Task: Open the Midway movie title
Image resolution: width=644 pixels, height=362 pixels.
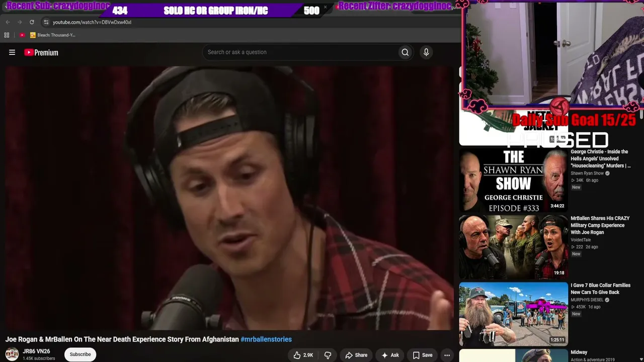Action: pyautogui.click(x=579, y=352)
